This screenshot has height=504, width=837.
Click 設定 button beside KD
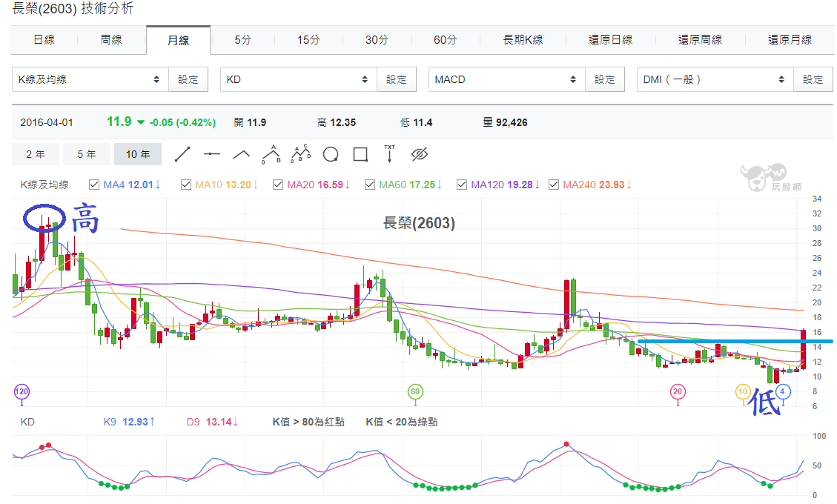coord(396,79)
